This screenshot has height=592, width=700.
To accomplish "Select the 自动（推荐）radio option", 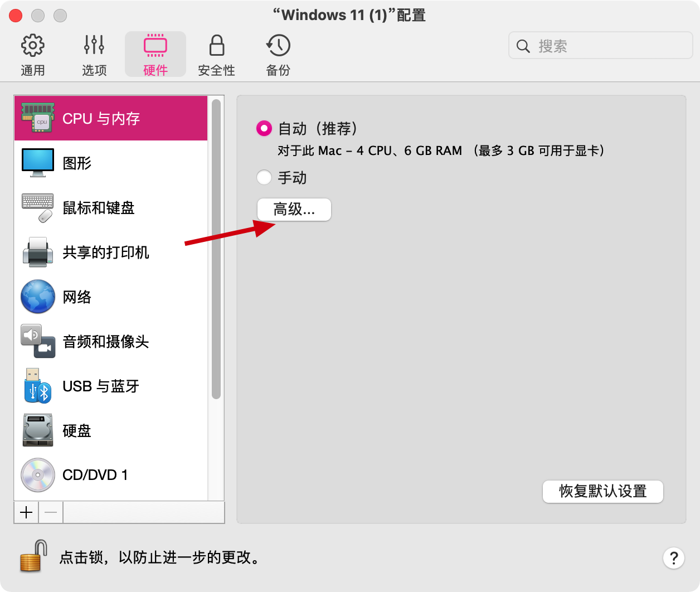I will click(x=264, y=128).
